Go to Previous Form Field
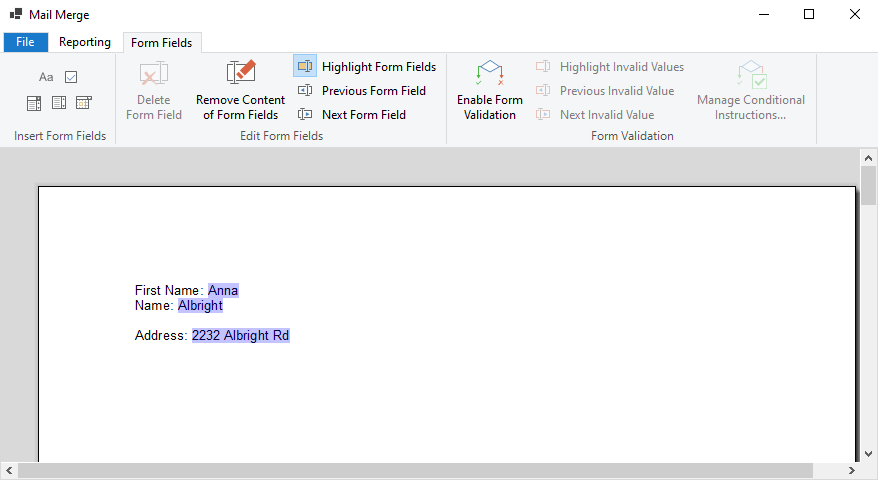This screenshot has width=878, height=480. coord(362,91)
